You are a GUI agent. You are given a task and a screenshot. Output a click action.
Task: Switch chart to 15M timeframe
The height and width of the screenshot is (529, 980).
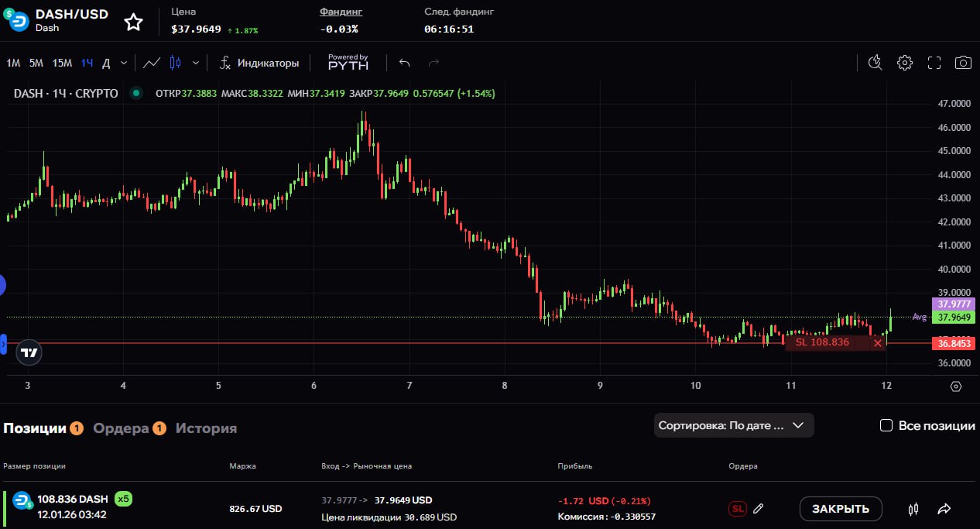click(62, 63)
